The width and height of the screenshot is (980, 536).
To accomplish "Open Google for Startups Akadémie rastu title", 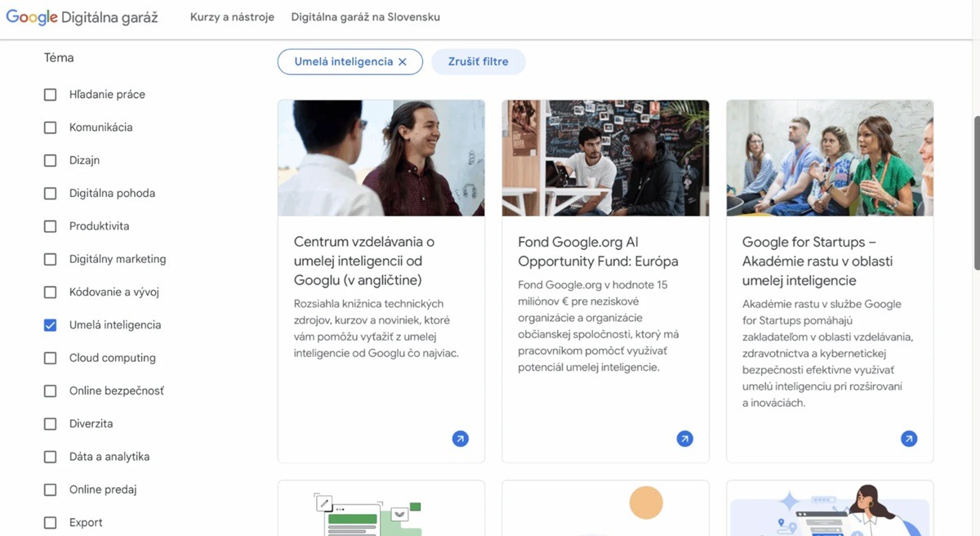I will pyautogui.click(x=817, y=261).
